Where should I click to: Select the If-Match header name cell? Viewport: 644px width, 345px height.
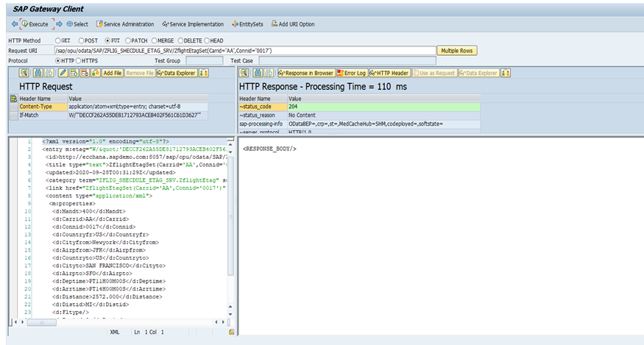(x=43, y=115)
